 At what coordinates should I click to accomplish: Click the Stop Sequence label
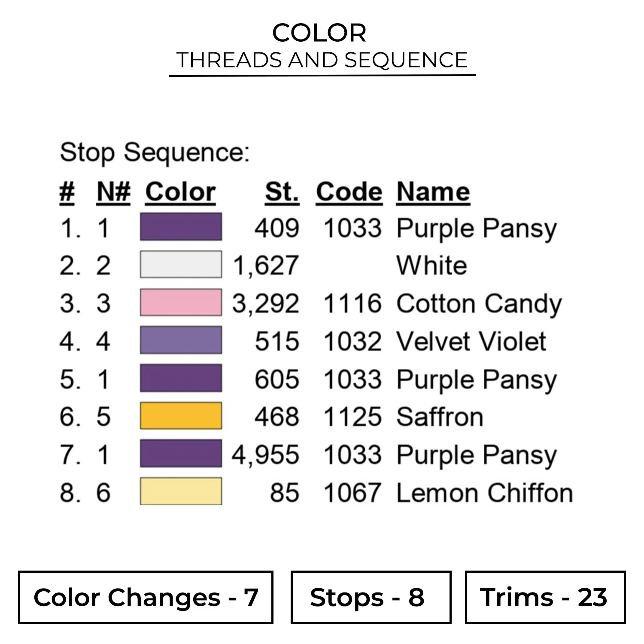point(155,152)
